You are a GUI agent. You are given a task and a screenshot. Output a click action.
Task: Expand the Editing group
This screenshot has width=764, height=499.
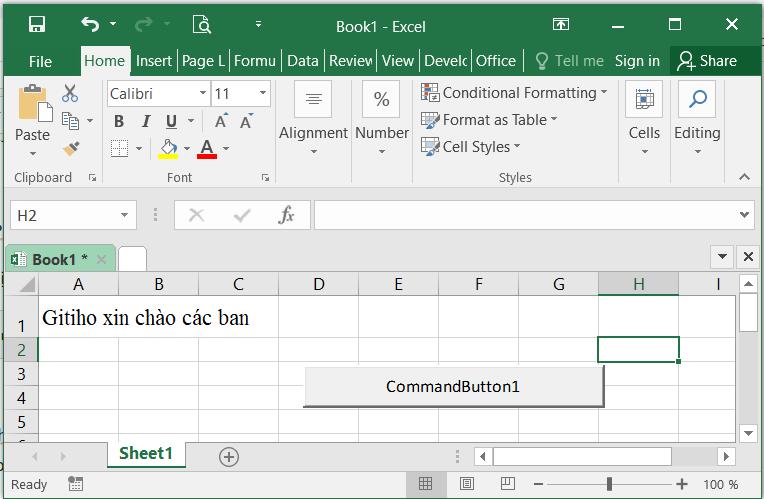coord(697,119)
